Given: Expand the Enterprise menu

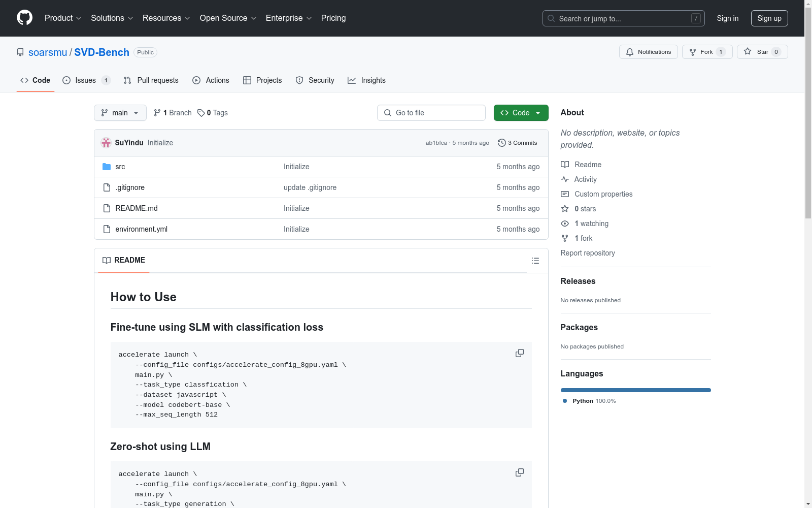Looking at the screenshot, I should (289, 18).
